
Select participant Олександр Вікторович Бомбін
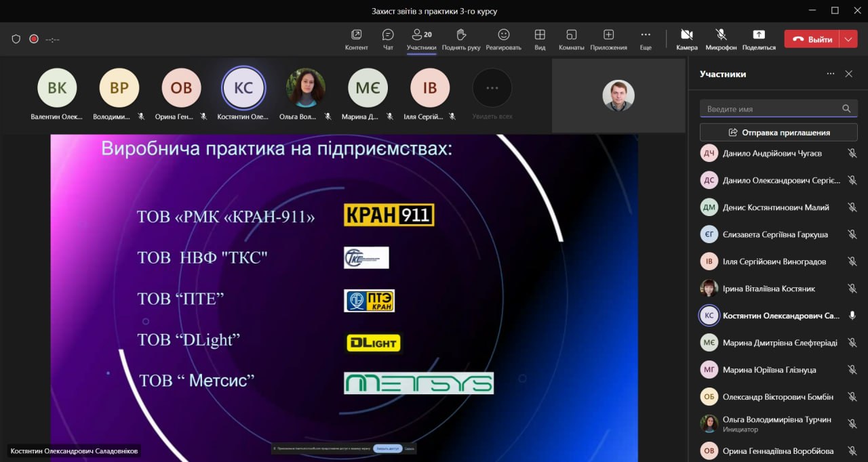click(778, 397)
